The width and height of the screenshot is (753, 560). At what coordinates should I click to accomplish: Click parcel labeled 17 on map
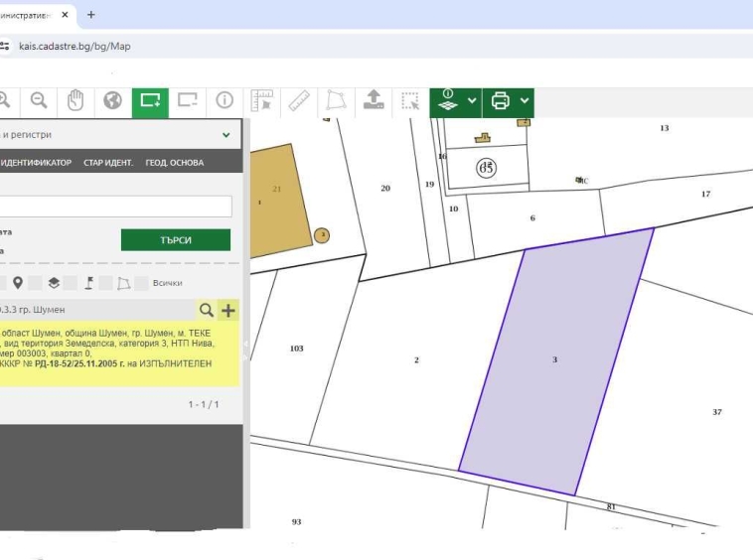(x=705, y=194)
